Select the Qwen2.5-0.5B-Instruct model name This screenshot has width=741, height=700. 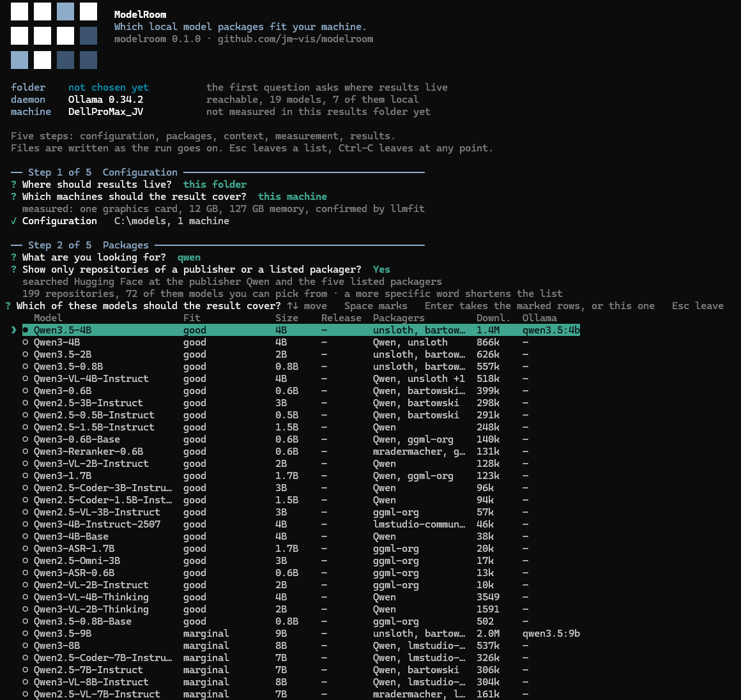(94, 415)
